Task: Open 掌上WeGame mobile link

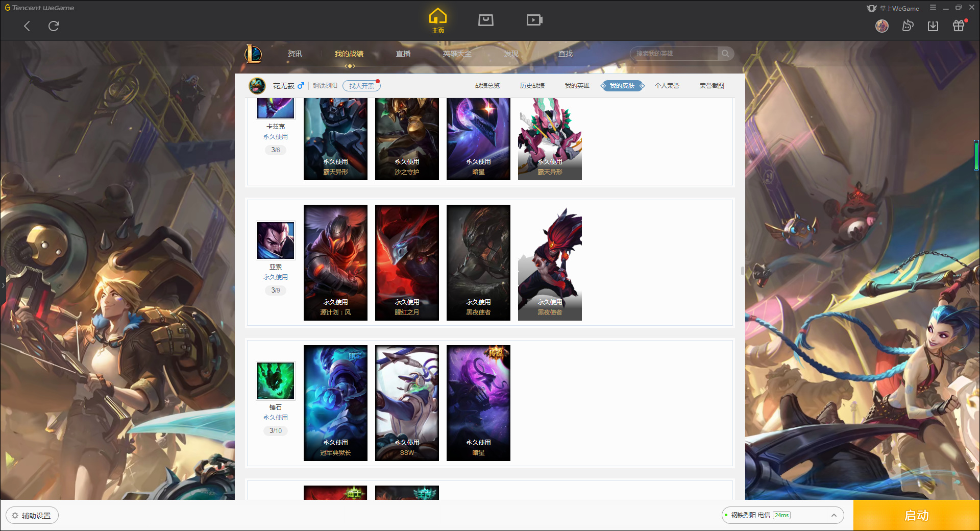Action: point(893,8)
